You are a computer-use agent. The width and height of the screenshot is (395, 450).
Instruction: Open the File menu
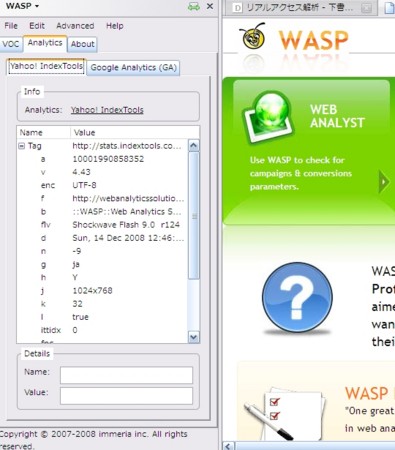pyautogui.click(x=11, y=26)
